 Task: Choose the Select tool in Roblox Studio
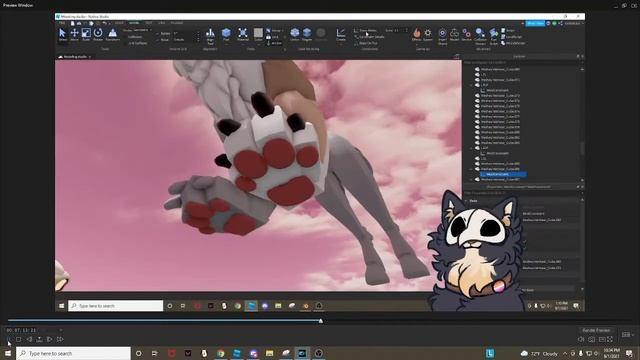tap(62, 34)
